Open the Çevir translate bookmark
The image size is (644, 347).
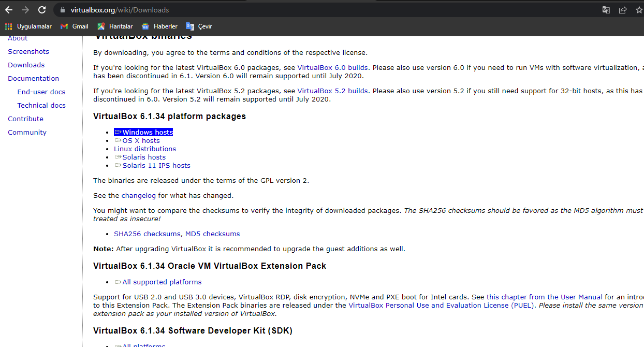[199, 26]
